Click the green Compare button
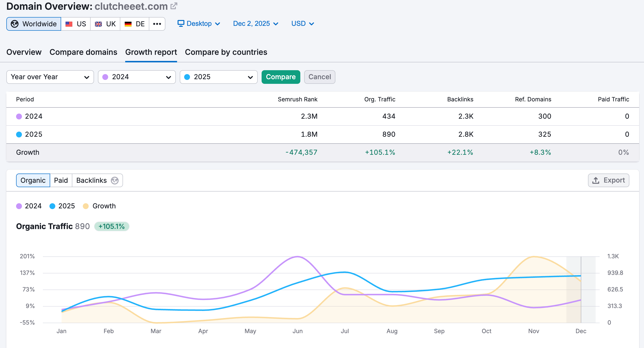 coord(281,77)
